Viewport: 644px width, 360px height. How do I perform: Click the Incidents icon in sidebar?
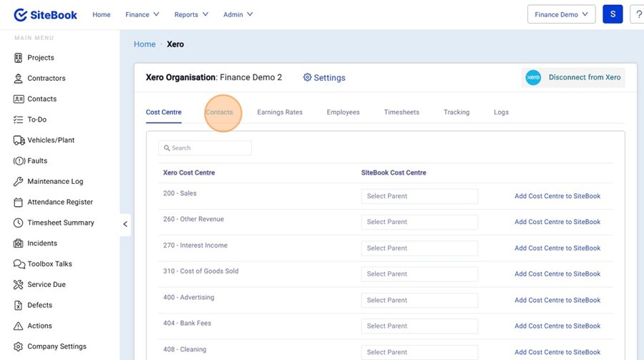(x=19, y=243)
